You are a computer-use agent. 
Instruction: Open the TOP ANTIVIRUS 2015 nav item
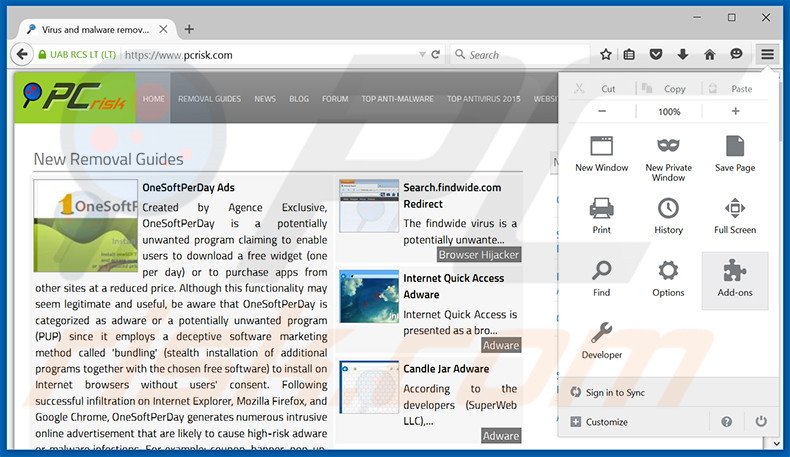pos(483,99)
